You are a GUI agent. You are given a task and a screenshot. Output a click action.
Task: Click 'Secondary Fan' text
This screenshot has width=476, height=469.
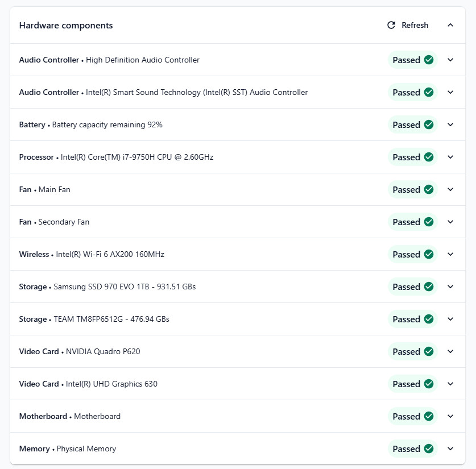point(64,222)
